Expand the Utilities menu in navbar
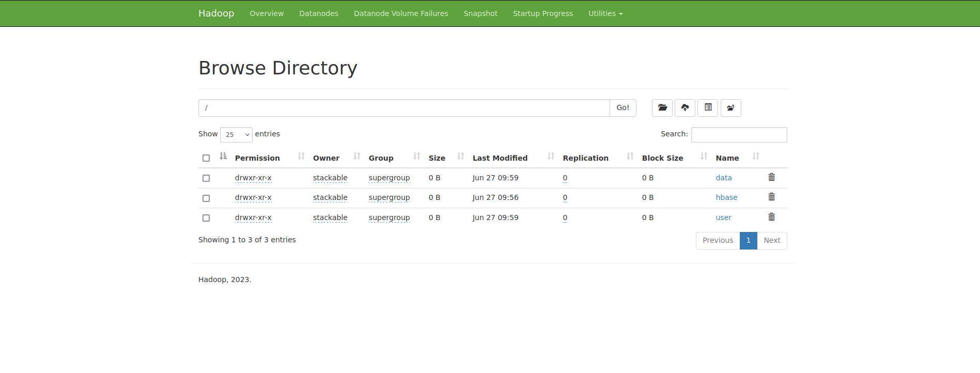Screen dimensions: 980x373 [605, 13]
